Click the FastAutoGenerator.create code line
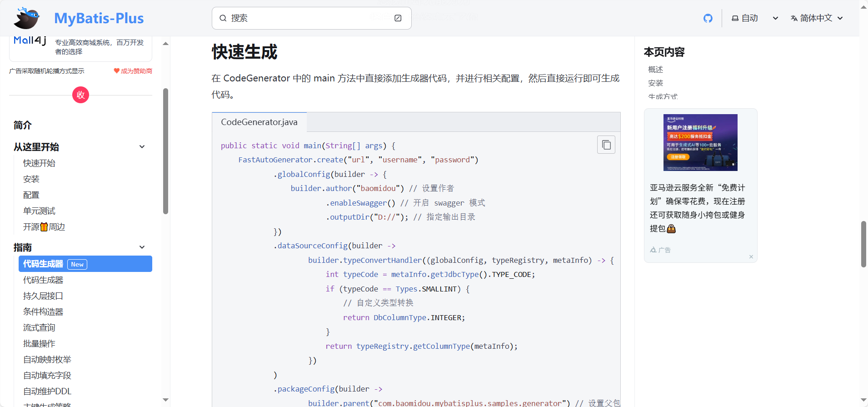The width and height of the screenshot is (868, 407). coord(359,160)
